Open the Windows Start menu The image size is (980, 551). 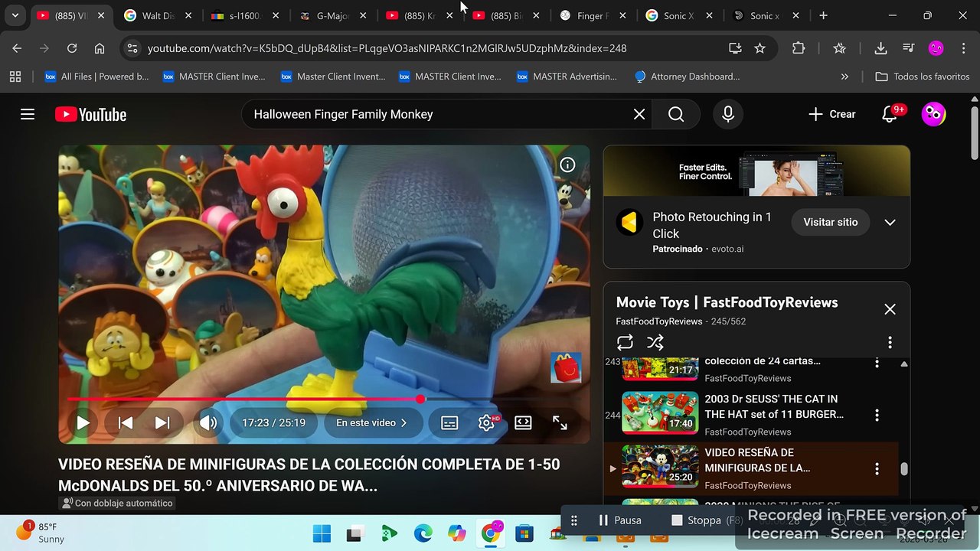pos(322,533)
